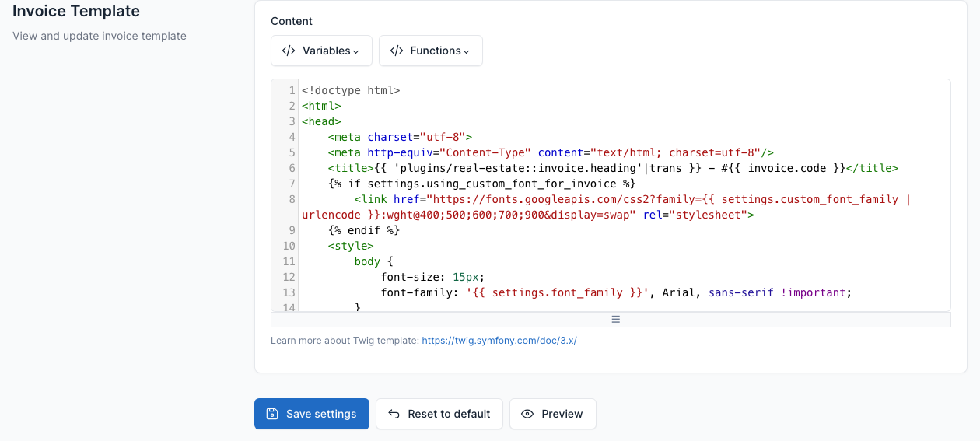The height and width of the screenshot is (441, 980).
Task: Click the chevron arrow beside Functions
Action: [467, 51]
